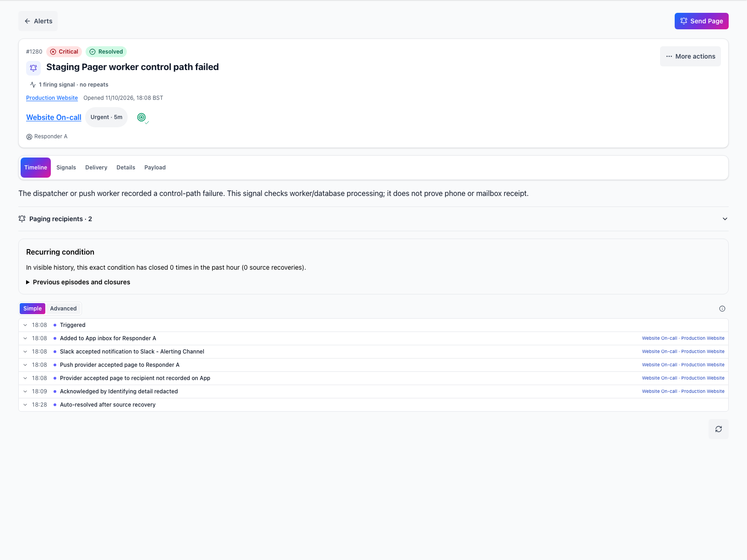Click the refresh timeline icon button
Image resolution: width=747 pixels, height=560 pixels.
click(x=718, y=429)
